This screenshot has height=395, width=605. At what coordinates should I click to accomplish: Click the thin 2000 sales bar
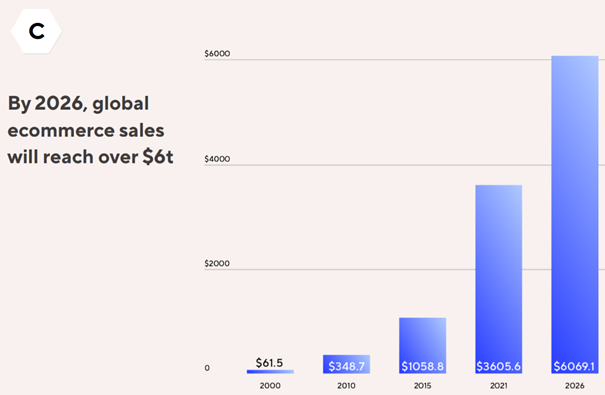tap(270, 371)
